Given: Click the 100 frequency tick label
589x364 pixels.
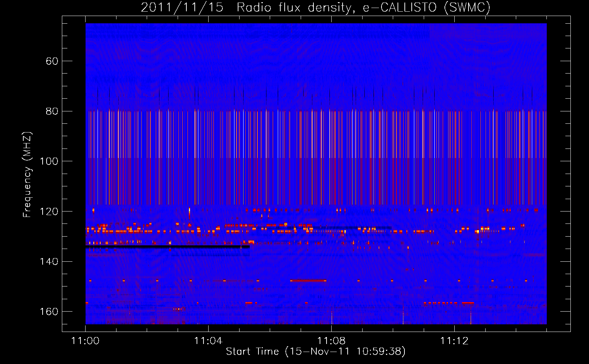Looking at the screenshot, I should [x=49, y=161].
